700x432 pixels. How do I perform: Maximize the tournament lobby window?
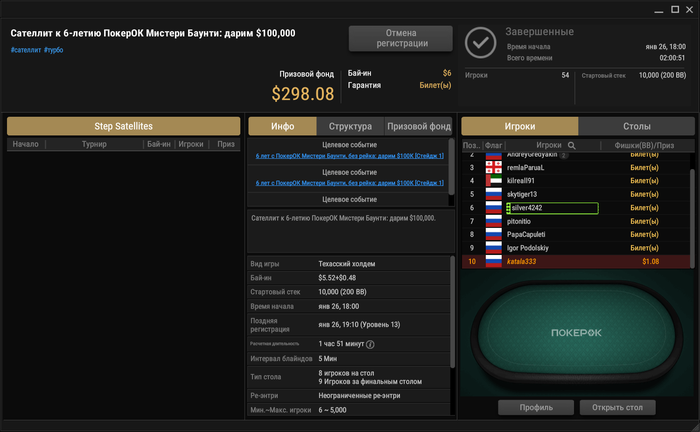coord(675,9)
